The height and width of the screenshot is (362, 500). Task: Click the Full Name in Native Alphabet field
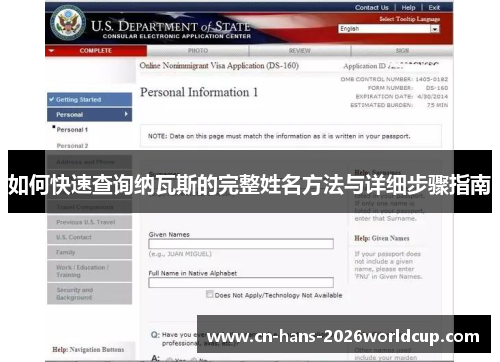[x=241, y=282]
